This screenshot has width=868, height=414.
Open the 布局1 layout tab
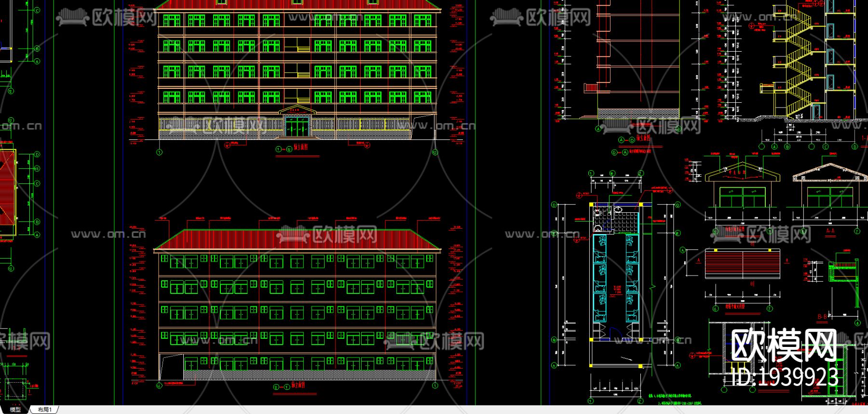point(44,410)
